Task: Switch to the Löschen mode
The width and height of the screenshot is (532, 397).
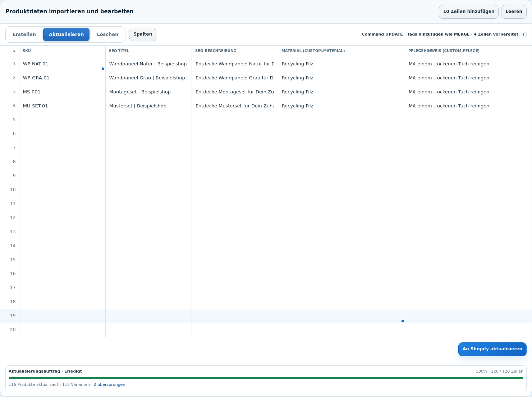Action: click(x=107, y=34)
